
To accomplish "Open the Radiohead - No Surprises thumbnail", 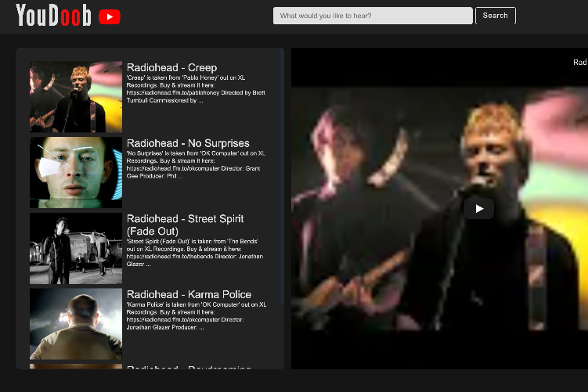I will [76, 172].
